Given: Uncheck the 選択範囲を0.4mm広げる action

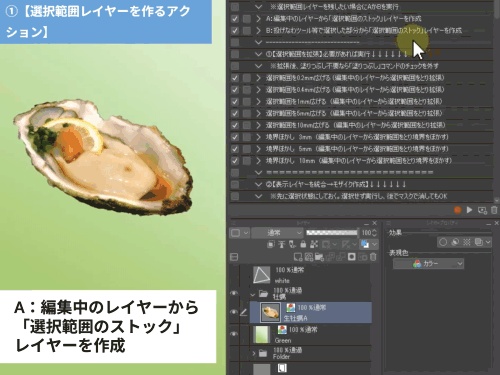Looking at the screenshot, I should point(235,90).
